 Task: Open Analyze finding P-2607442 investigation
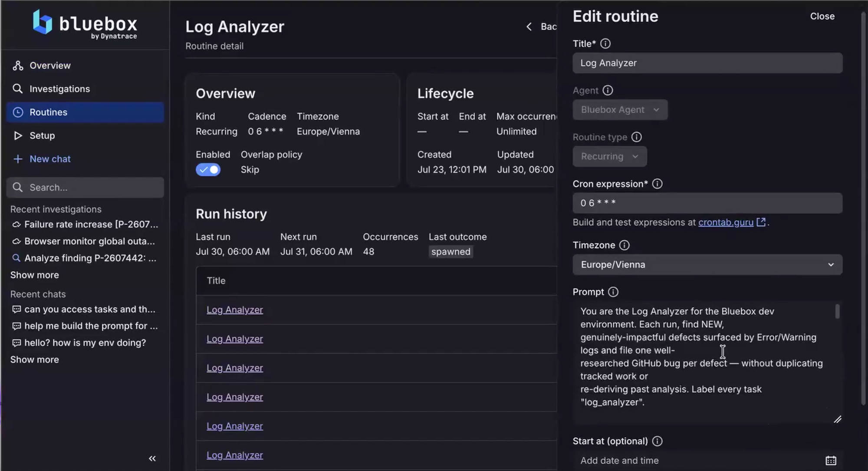85,258
